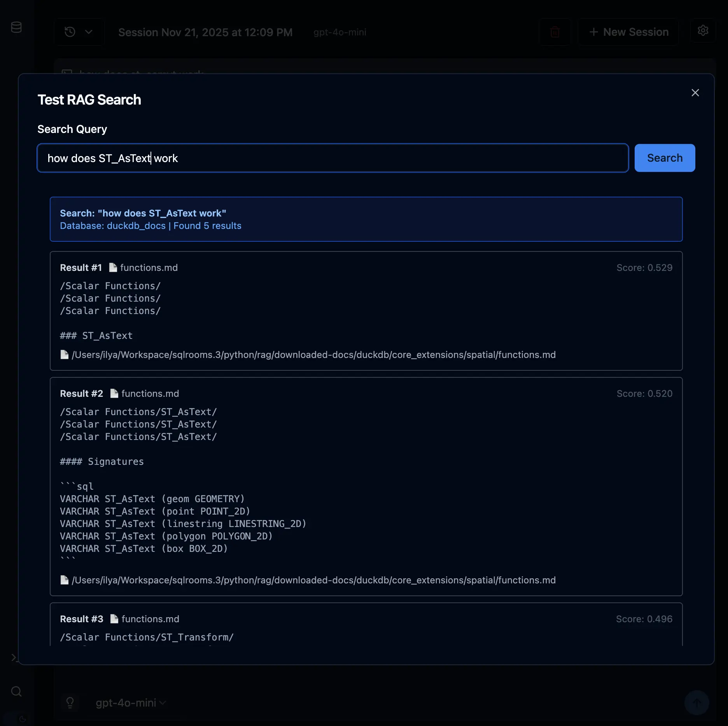Click the blue Search button
728x726 pixels.
[x=664, y=158]
